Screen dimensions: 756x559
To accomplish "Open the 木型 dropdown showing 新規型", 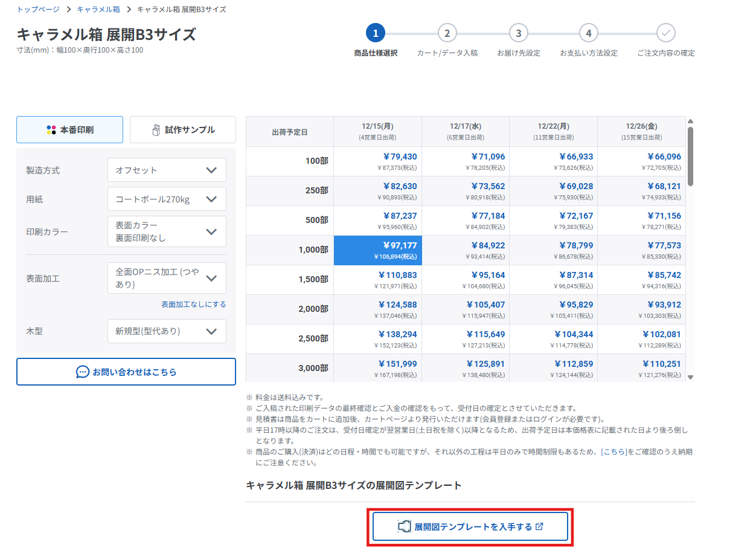I will (167, 331).
